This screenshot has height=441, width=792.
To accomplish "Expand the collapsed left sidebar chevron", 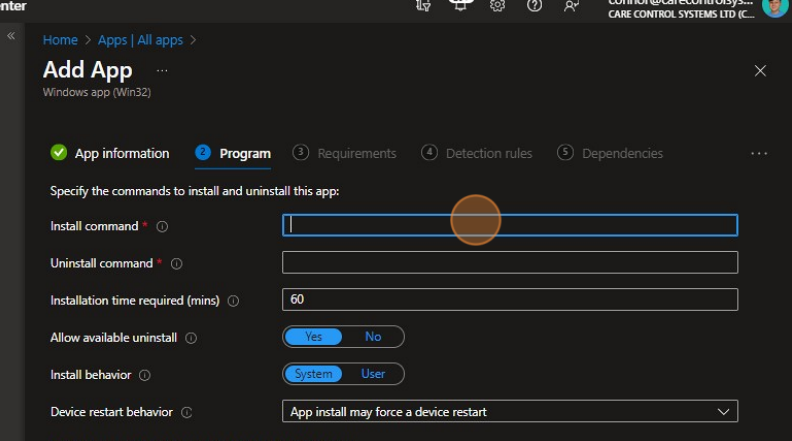I will (11, 36).
